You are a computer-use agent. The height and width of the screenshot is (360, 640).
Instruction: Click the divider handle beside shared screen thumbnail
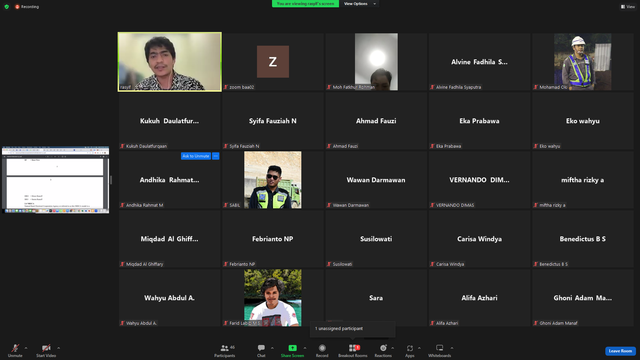(x=111, y=180)
